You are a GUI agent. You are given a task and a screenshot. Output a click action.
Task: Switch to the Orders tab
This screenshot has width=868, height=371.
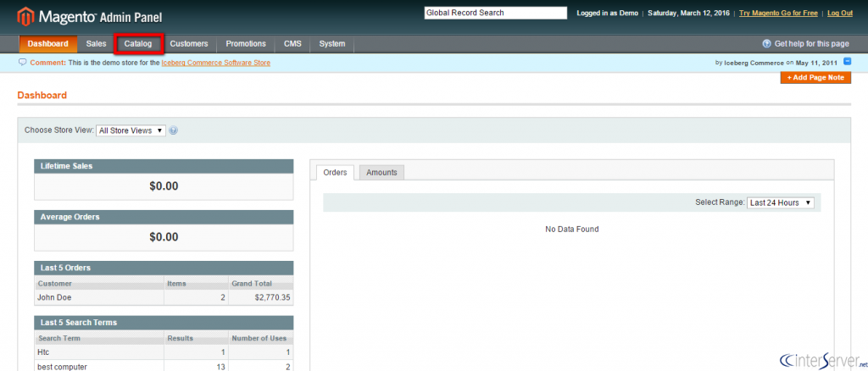[x=335, y=173]
